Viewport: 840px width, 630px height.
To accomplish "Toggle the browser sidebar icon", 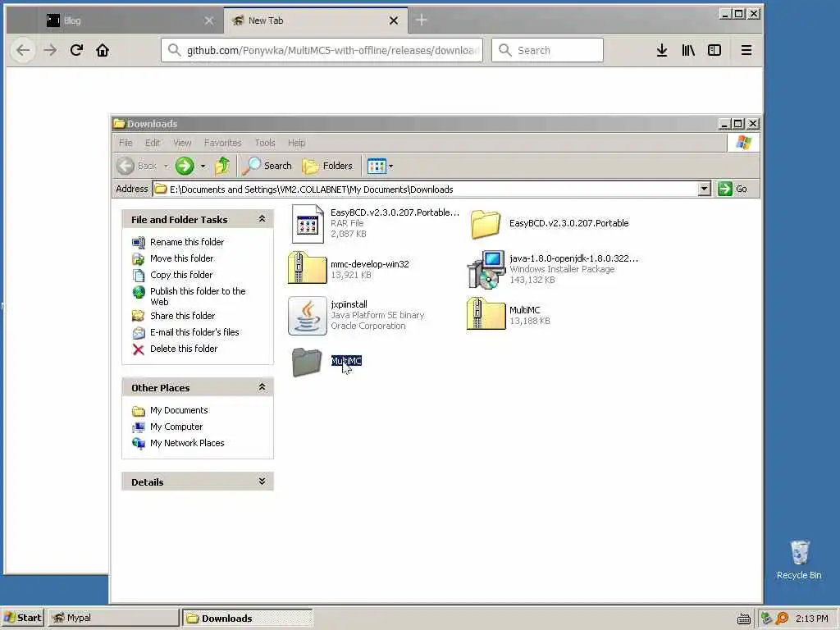I will 714,50.
